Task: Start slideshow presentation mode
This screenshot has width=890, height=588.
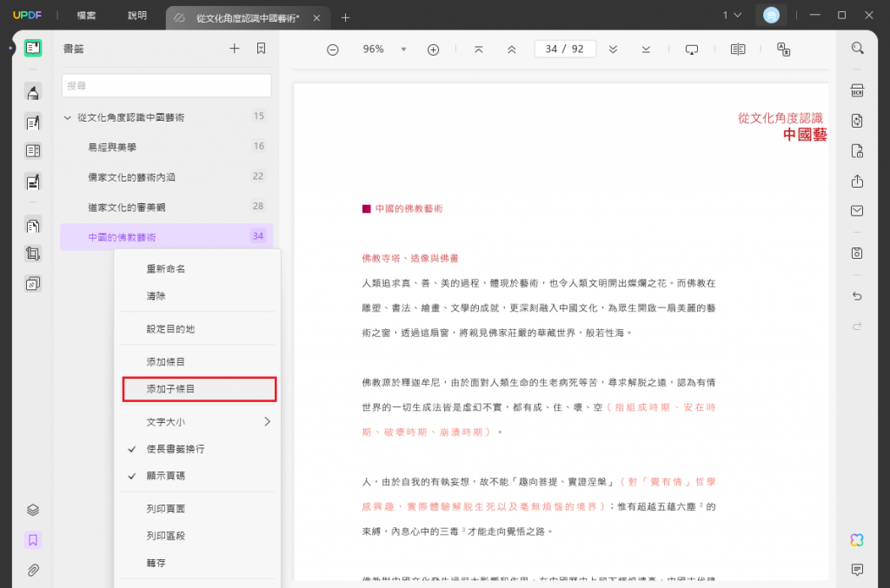Action: pyautogui.click(x=691, y=50)
